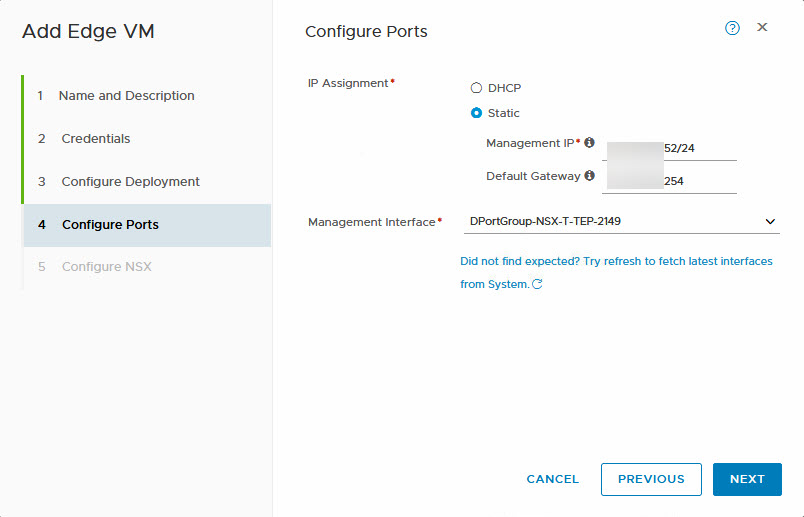Close the Add Edge VM dialog
This screenshot has height=517, width=804.
(762, 28)
